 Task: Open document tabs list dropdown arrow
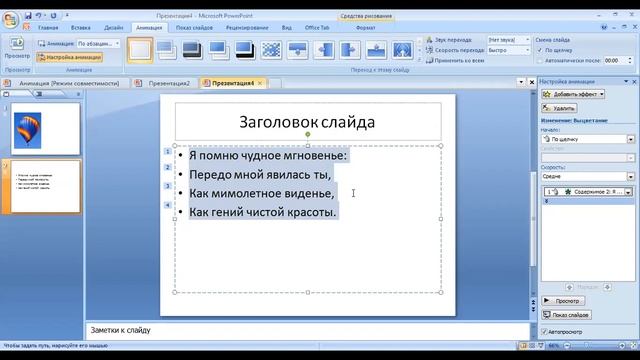coord(521,82)
